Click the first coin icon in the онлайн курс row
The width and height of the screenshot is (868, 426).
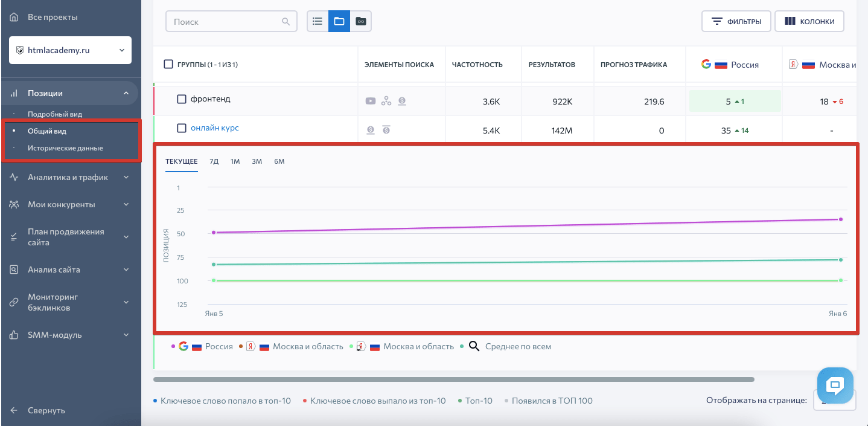[x=371, y=130]
